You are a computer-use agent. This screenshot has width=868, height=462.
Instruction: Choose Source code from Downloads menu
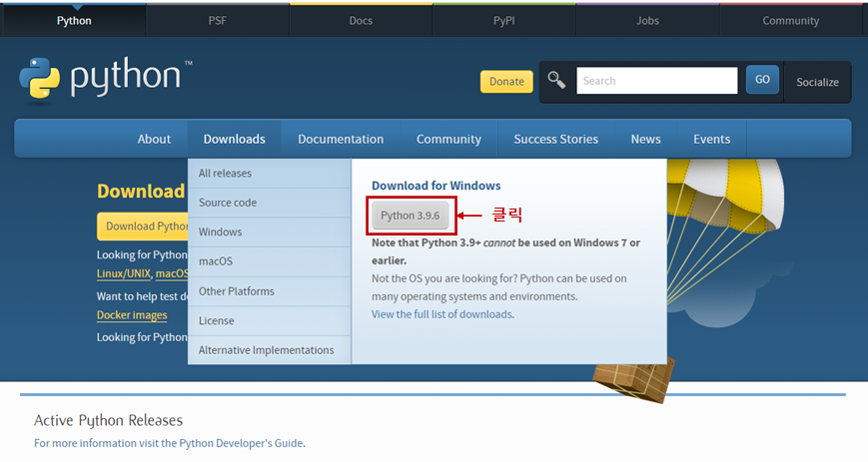coord(270,203)
